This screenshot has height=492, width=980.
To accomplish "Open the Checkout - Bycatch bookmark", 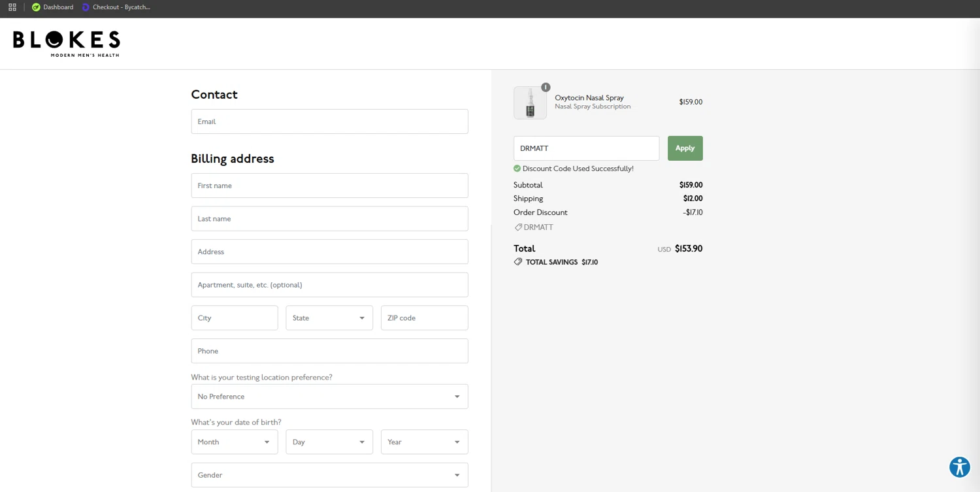I will coord(116,7).
